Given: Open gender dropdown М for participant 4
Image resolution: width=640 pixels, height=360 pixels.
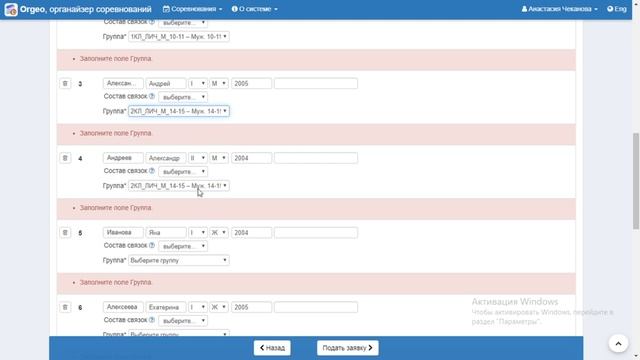Looking at the screenshot, I should 219,158.
